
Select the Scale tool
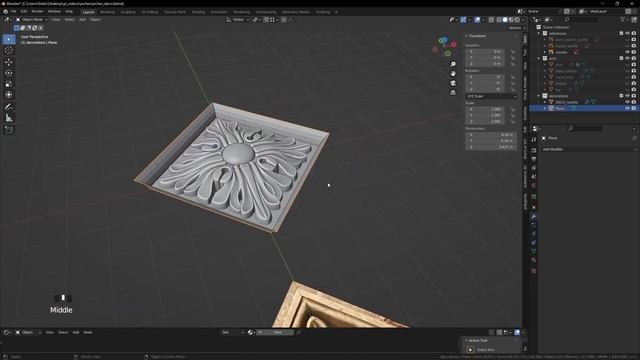point(9,84)
